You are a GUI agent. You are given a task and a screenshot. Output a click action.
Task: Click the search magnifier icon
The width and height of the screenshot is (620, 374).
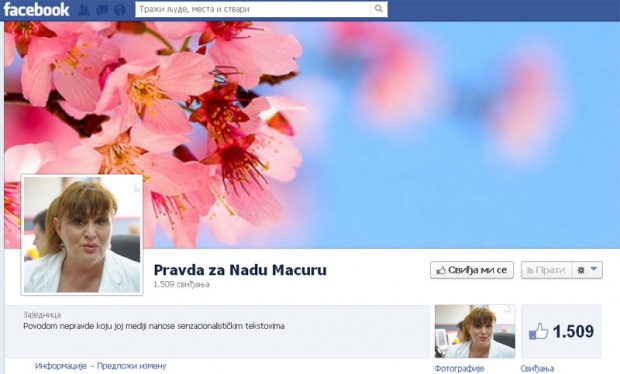point(379,9)
